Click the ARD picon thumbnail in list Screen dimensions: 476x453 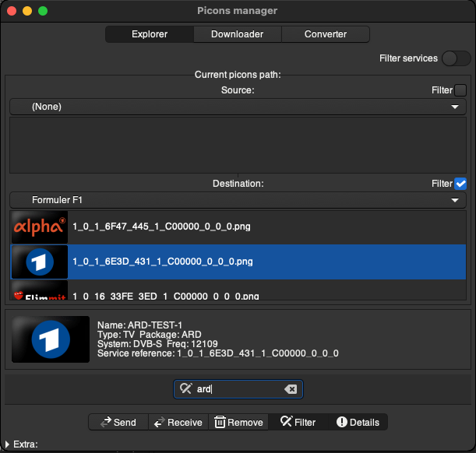tap(40, 262)
